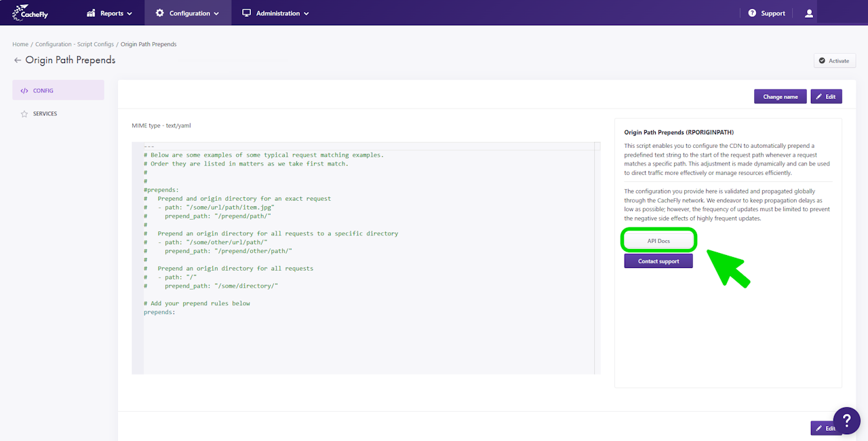Click the code editor vertical scrollbar
This screenshot has height=441, width=868.
click(597, 258)
